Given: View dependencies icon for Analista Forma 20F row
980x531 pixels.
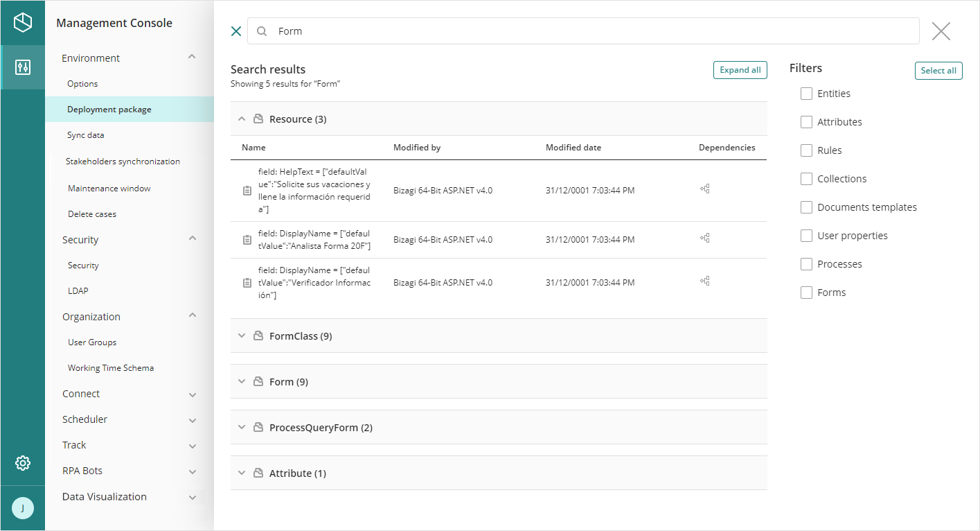Looking at the screenshot, I should coord(705,238).
